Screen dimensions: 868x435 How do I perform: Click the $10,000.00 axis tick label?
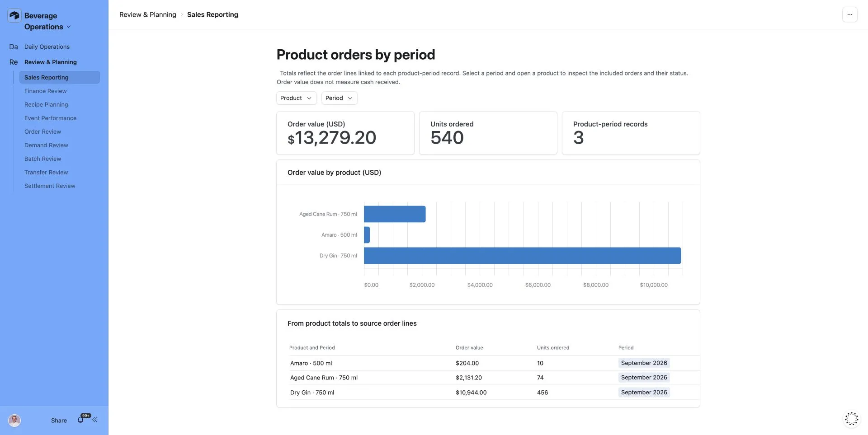coord(654,285)
